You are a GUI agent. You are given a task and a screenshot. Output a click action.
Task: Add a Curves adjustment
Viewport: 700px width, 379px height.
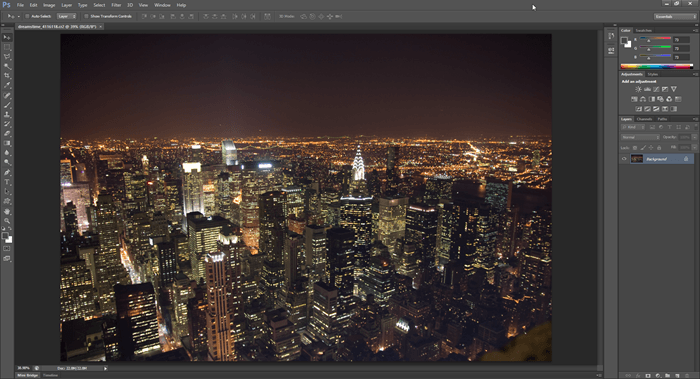coord(656,89)
